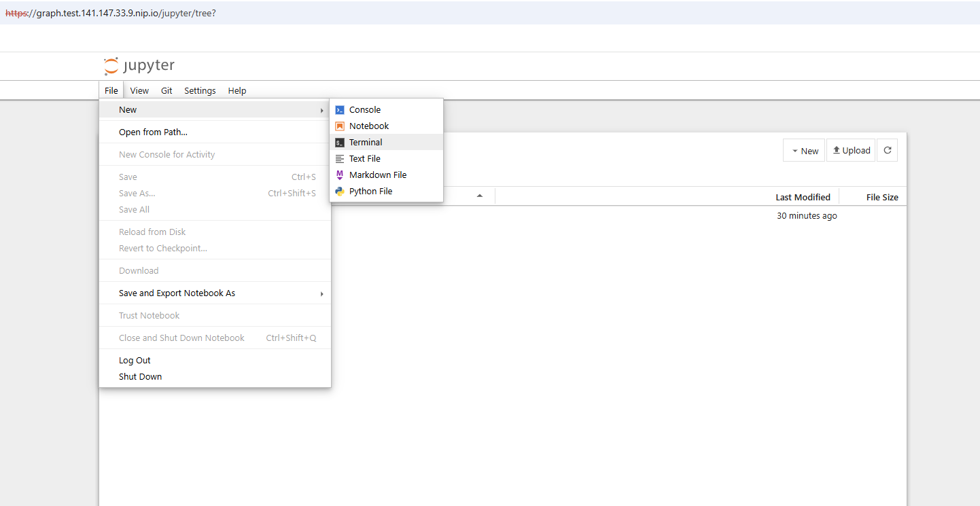The image size is (980, 506).
Task: Open the Git menu
Action: [166, 90]
